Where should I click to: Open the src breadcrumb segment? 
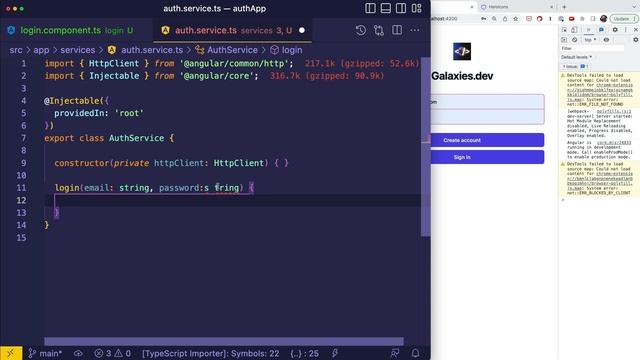pos(16,50)
